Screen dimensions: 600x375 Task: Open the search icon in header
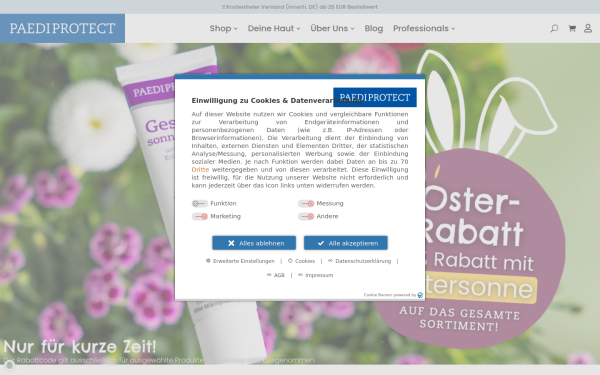554,28
